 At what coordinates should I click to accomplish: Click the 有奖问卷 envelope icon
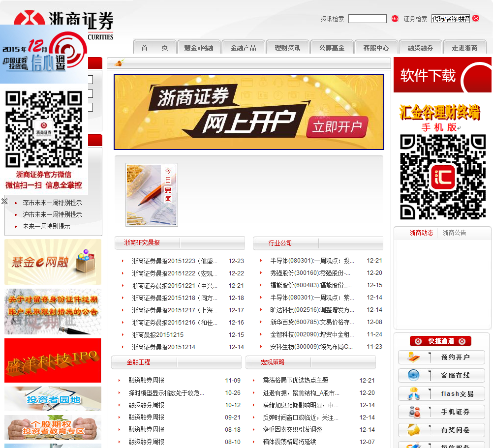click(x=414, y=430)
